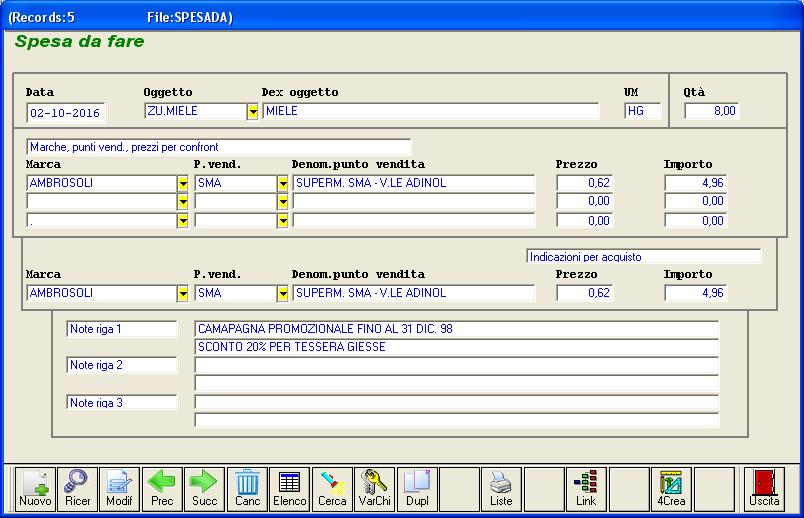This screenshot has height=518, width=804.
Task: Click the Dex oggetto field MIELE
Action: (431, 111)
